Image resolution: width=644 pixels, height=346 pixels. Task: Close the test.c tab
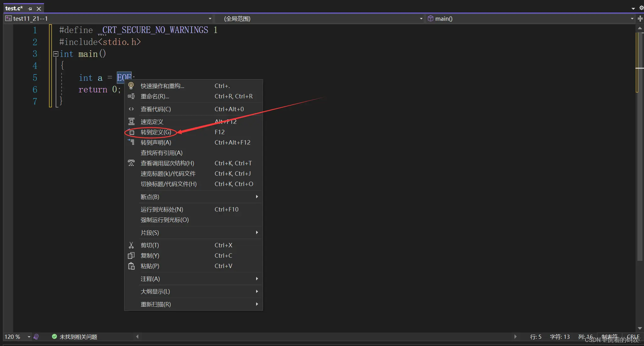pyautogui.click(x=39, y=9)
